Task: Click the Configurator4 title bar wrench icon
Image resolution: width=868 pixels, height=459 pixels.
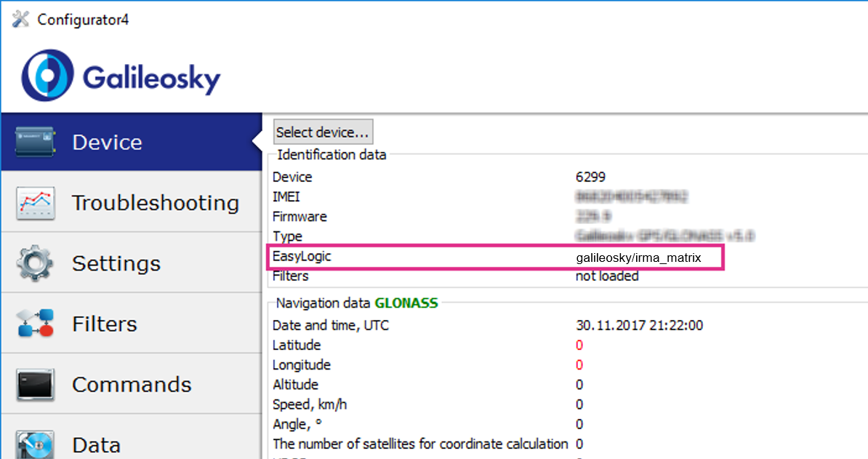Action: (x=21, y=19)
